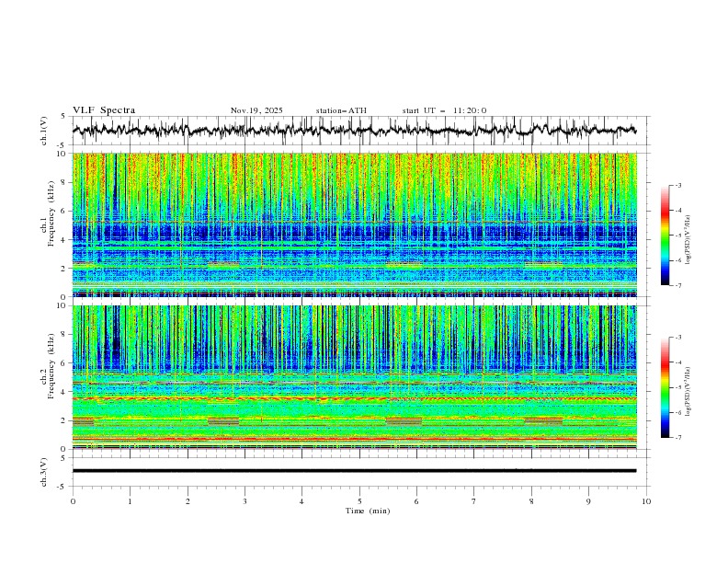728x563 pixels.
Task: Click the log(PSD) label beside ch.2 colorbar
Action: coord(688,391)
